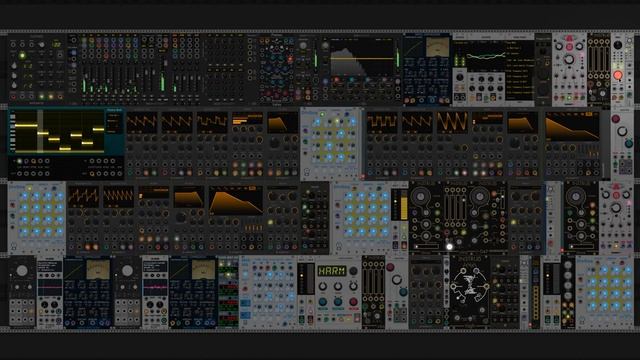Select the lowest yellow note bar in the piano roll
Screen dimensions: 640x360
65,149
